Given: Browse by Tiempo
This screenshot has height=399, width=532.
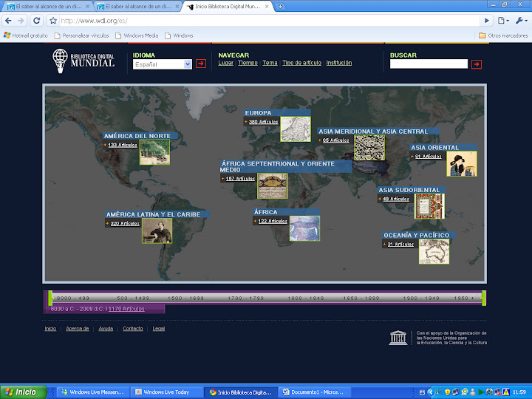Looking at the screenshot, I should [248, 63].
